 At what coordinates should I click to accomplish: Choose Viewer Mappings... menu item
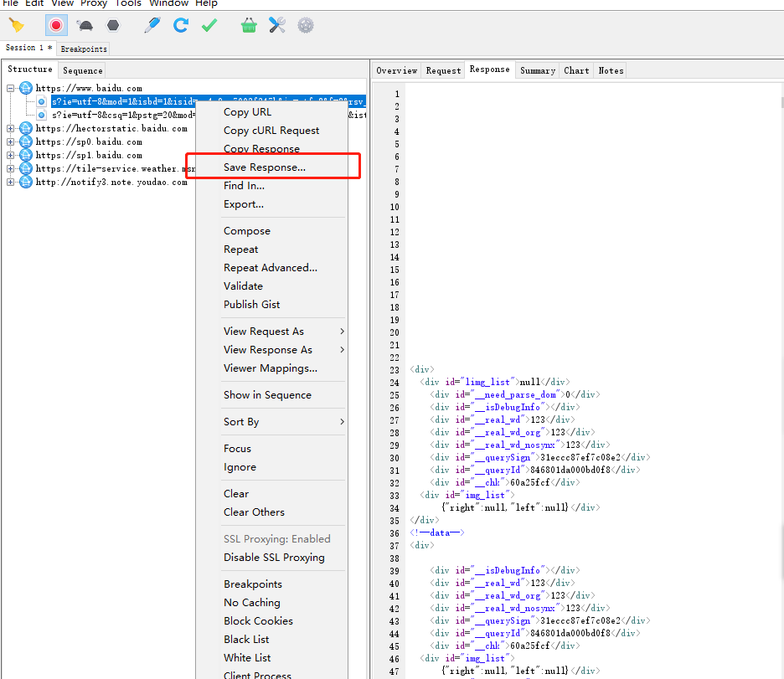tap(271, 368)
